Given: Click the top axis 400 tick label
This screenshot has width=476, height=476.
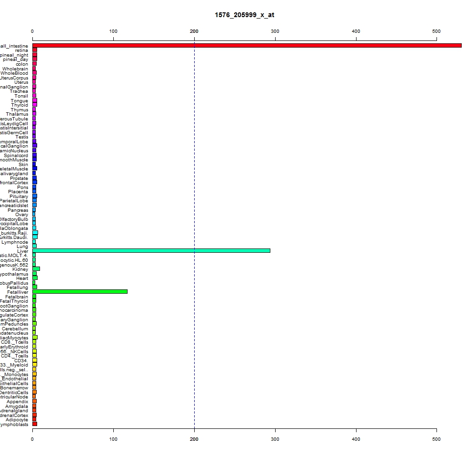Looking at the screenshot, I should point(356,31).
